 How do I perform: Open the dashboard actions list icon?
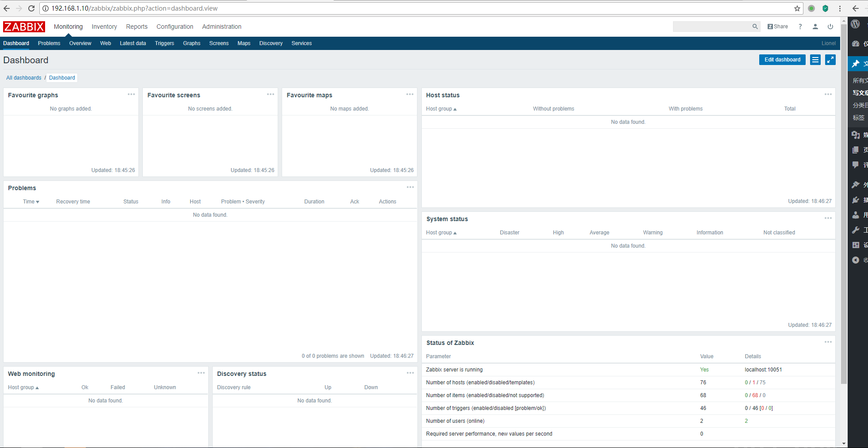[815, 60]
